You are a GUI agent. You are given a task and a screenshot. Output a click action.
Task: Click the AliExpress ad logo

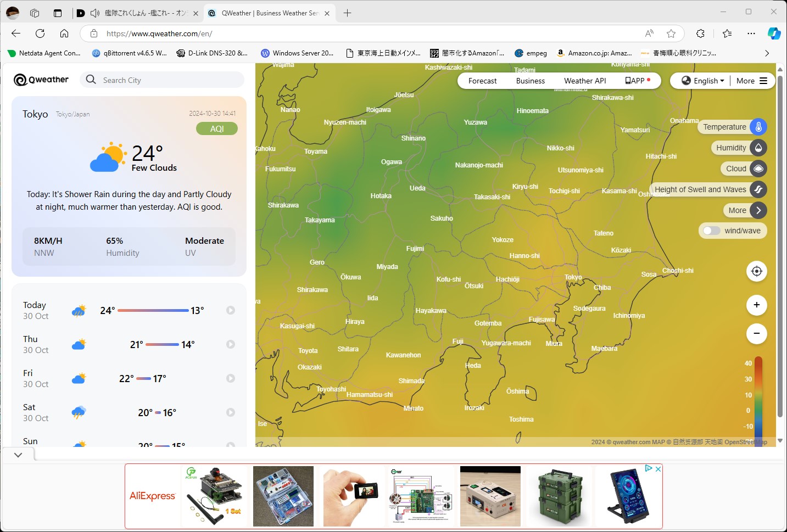coord(152,496)
